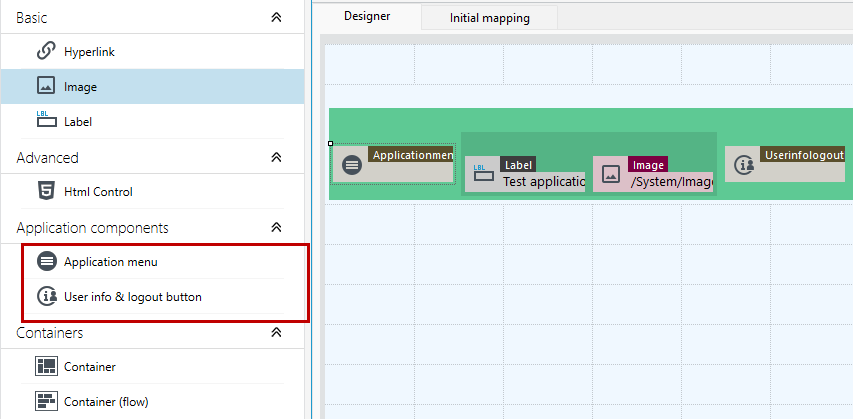
Task: Click the Html Control HTML5 icon
Action: pos(46,192)
